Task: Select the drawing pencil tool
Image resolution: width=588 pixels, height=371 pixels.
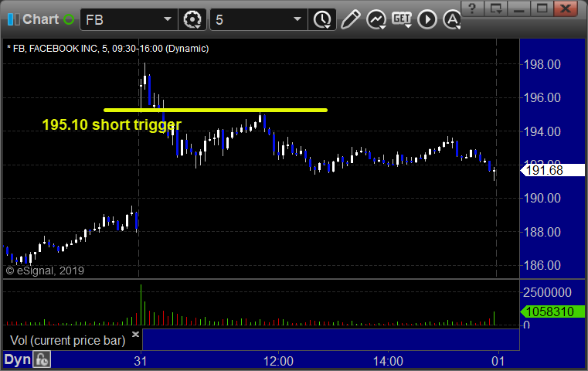Action: [350, 19]
